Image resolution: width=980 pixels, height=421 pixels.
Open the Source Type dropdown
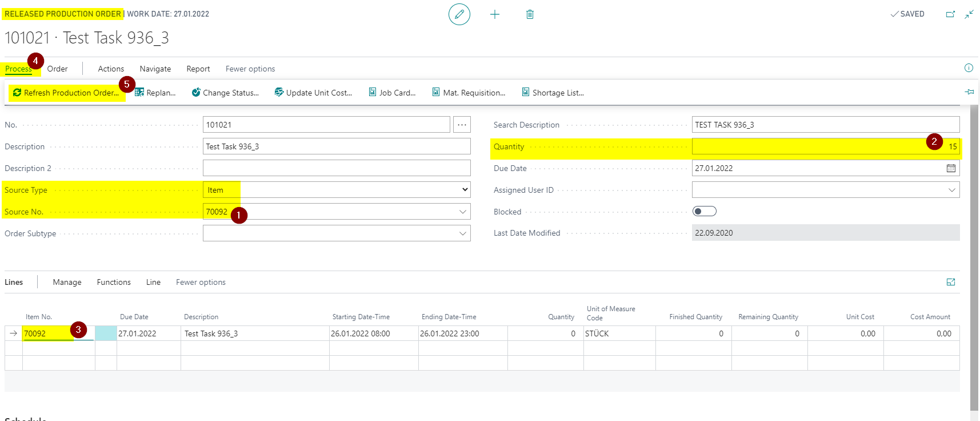[x=465, y=190]
